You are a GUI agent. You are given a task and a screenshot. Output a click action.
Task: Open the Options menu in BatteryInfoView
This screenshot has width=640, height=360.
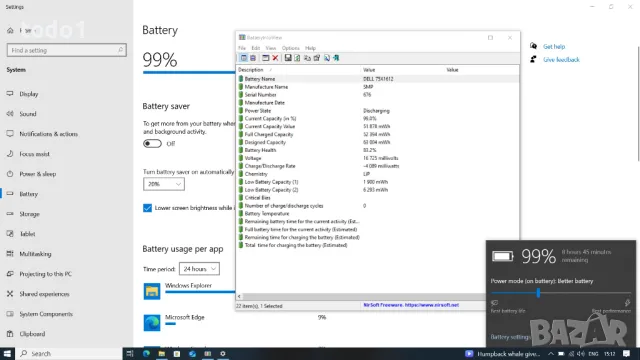pyautogui.click(x=291, y=48)
